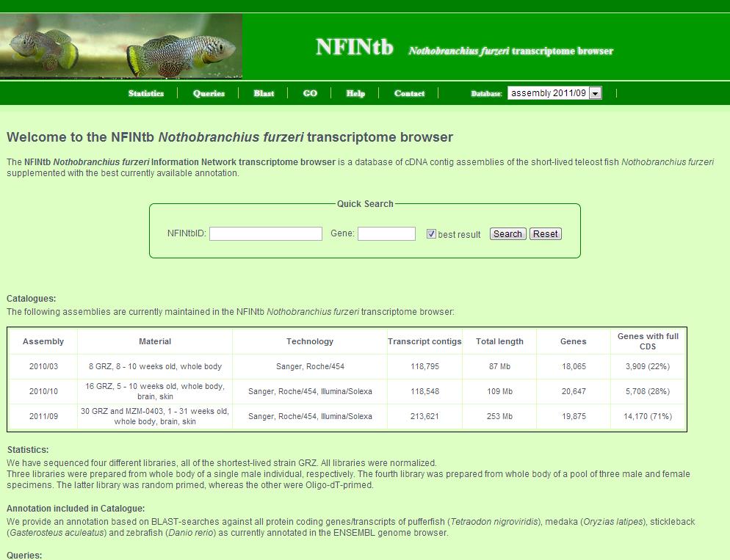
Task: Go to the Blast page
Action: pos(264,93)
